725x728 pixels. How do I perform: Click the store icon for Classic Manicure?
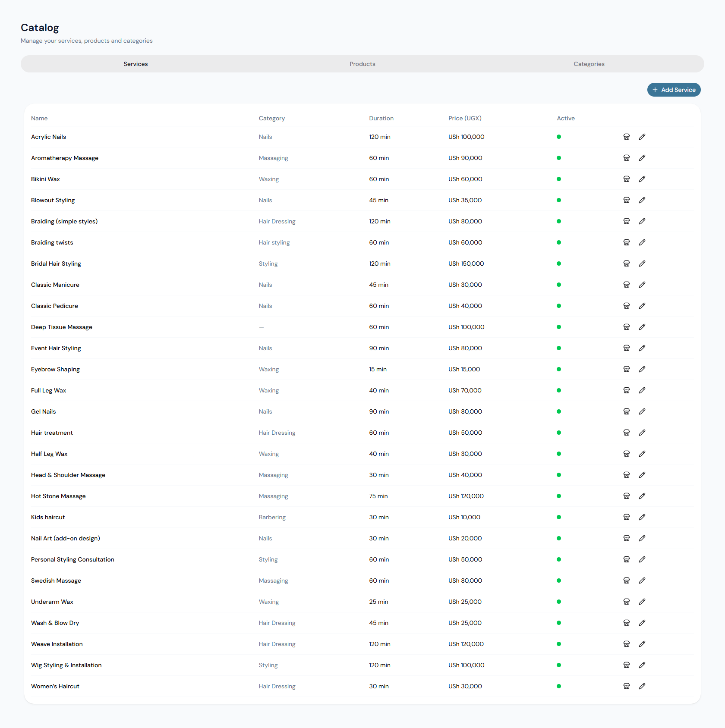coord(627,285)
